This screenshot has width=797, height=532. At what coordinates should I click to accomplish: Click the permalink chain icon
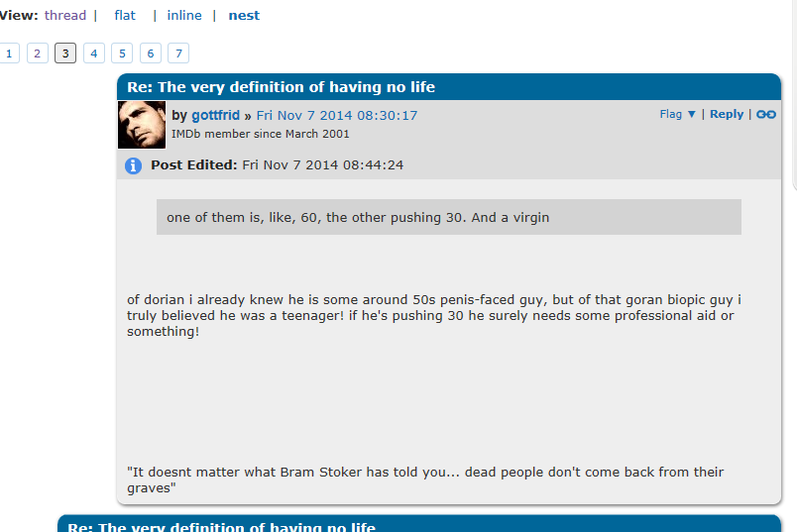(766, 115)
